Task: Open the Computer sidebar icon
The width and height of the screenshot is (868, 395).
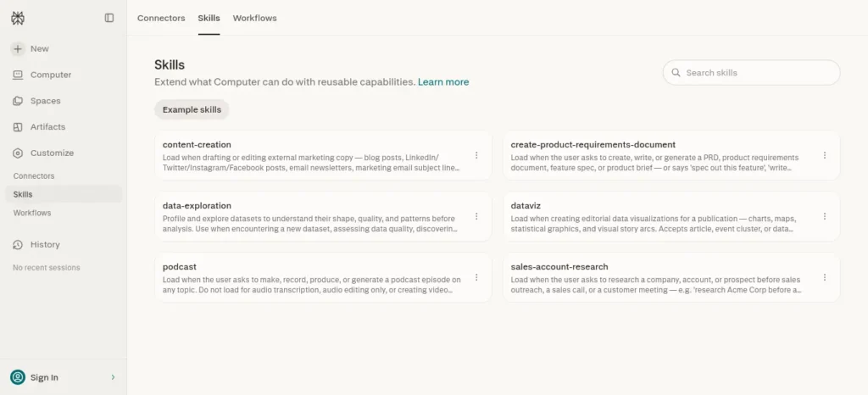Action: 18,75
